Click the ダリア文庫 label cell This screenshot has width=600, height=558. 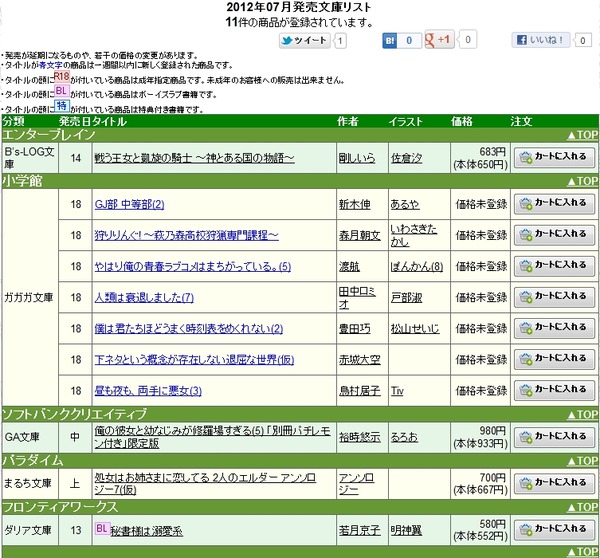[x=30, y=530]
